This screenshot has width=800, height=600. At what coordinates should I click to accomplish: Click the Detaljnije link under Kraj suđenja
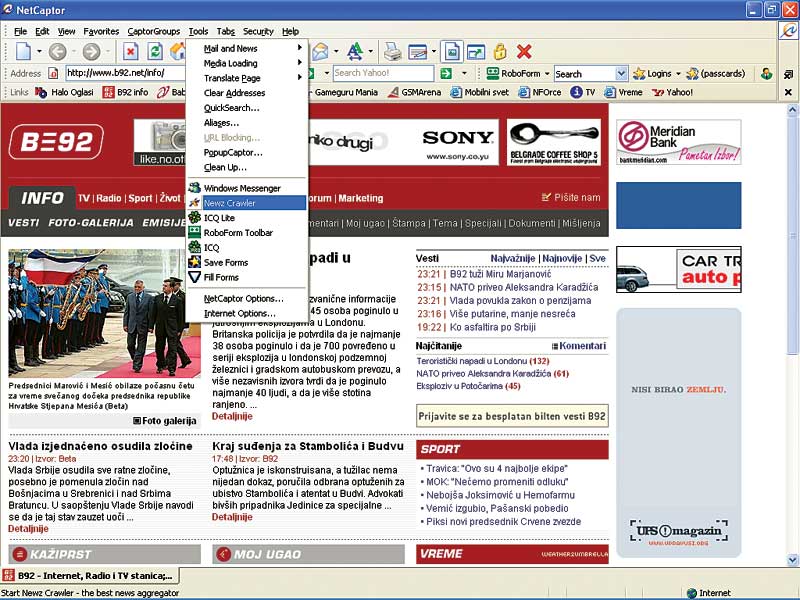coord(232,517)
